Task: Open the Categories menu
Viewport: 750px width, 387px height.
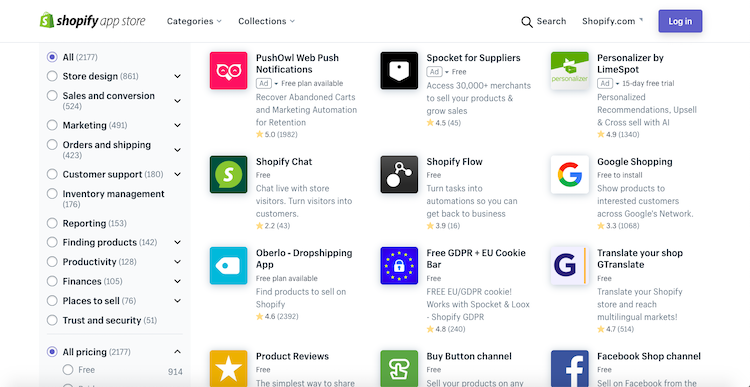Action: coord(194,21)
